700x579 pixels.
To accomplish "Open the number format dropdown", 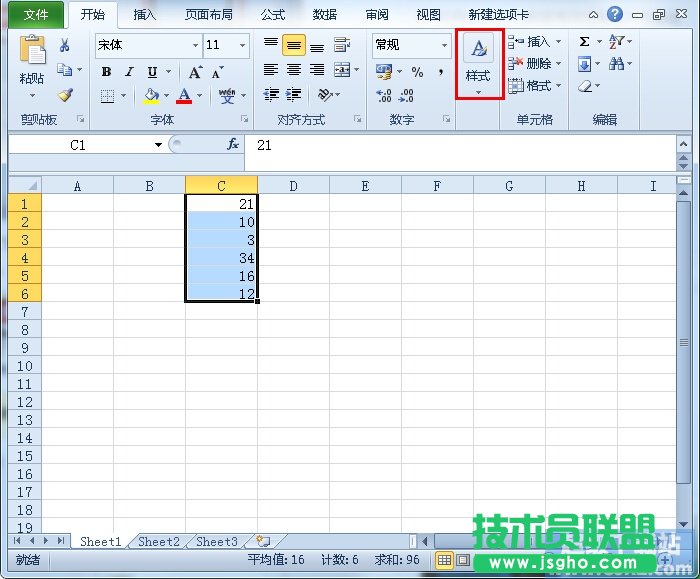I will point(444,45).
